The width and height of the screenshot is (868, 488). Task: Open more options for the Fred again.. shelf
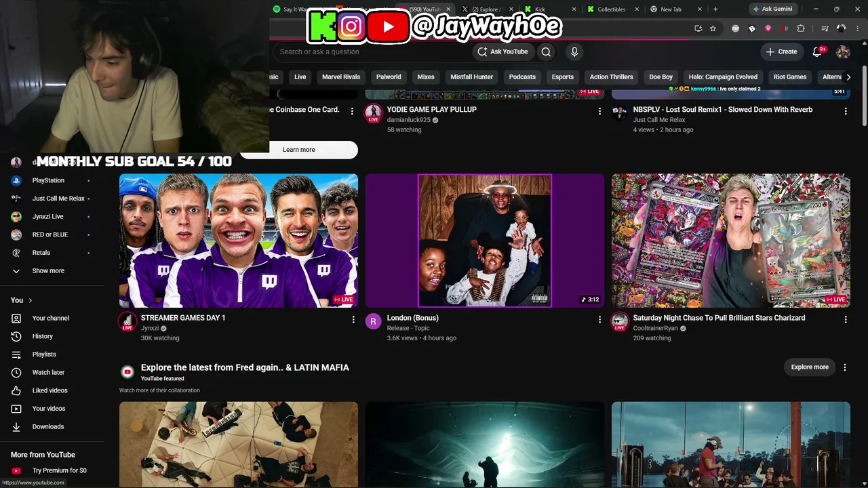(x=845, y=367)
